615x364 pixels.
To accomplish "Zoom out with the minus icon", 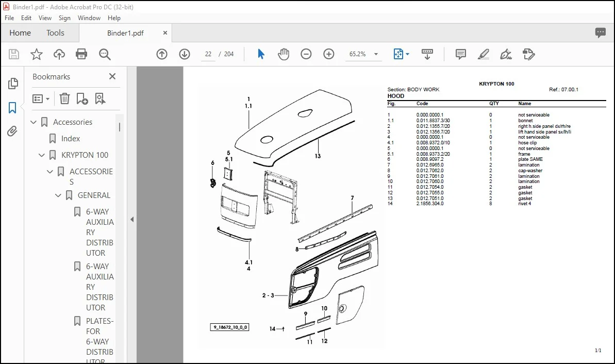I will (x=306, y=54).
